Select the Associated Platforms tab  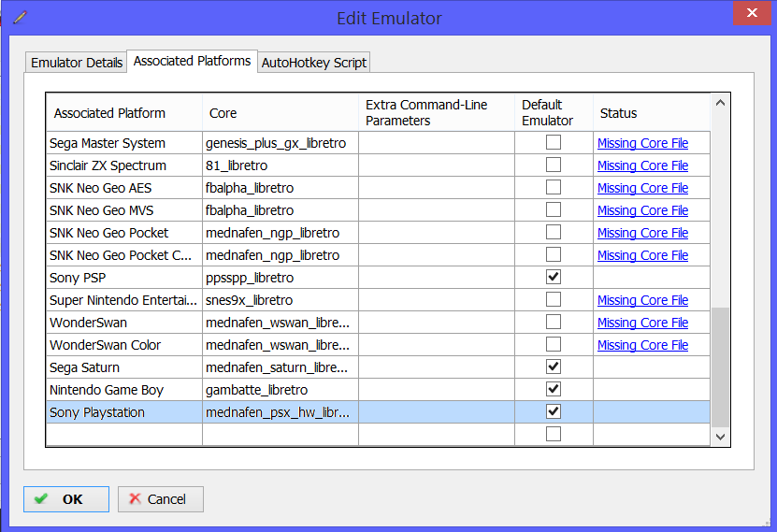coord(192,61)
